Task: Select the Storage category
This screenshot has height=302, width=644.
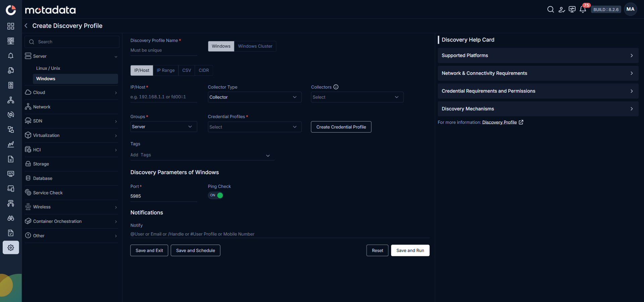Action: (71, 164)
